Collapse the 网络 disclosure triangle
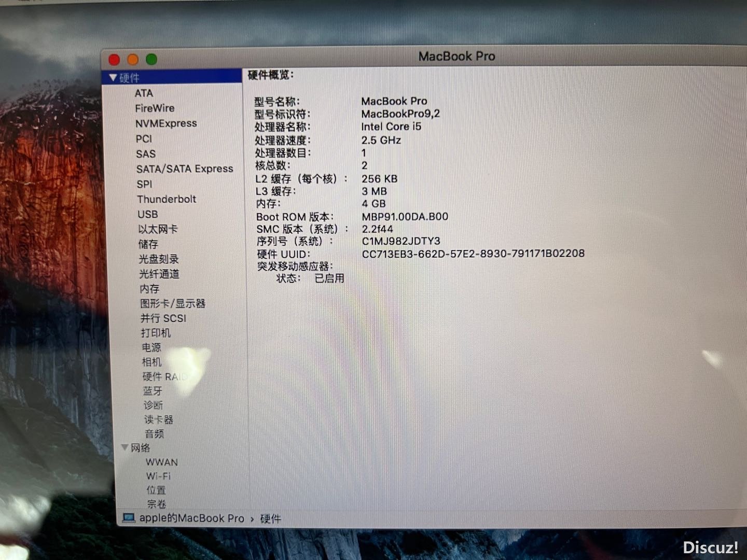This screenshot has height=560, width=747. [125, 447]
